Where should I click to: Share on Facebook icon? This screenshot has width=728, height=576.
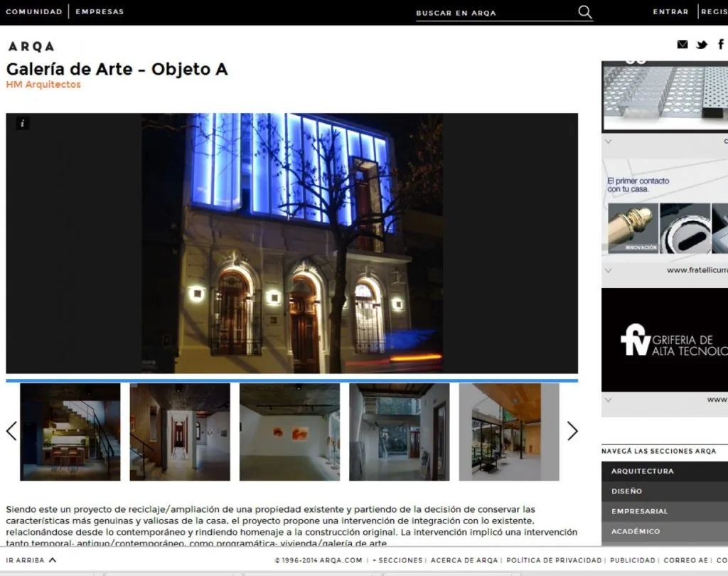(x=721, y=44)
